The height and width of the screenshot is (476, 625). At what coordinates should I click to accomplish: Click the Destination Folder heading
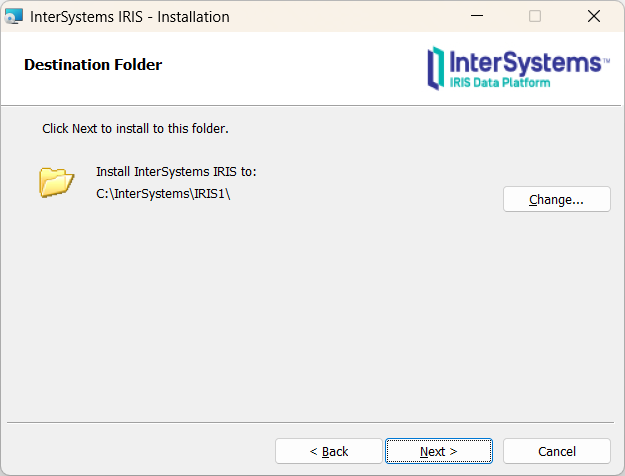93,65
